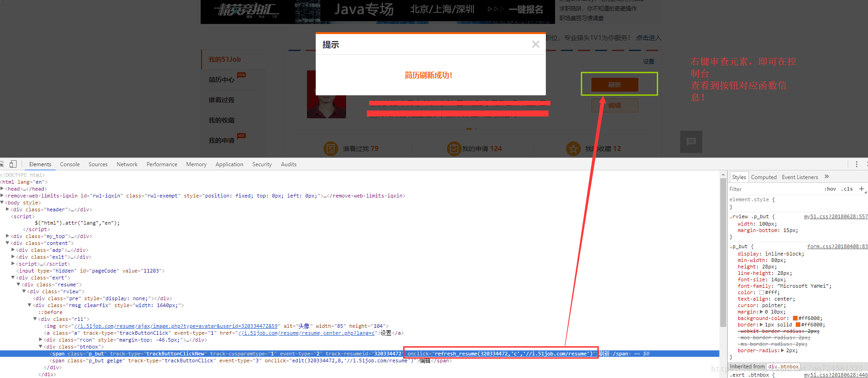Switch to the Console tab
Image resolution: width=868 pixels, height=378 pixels.
coord(70,164)
